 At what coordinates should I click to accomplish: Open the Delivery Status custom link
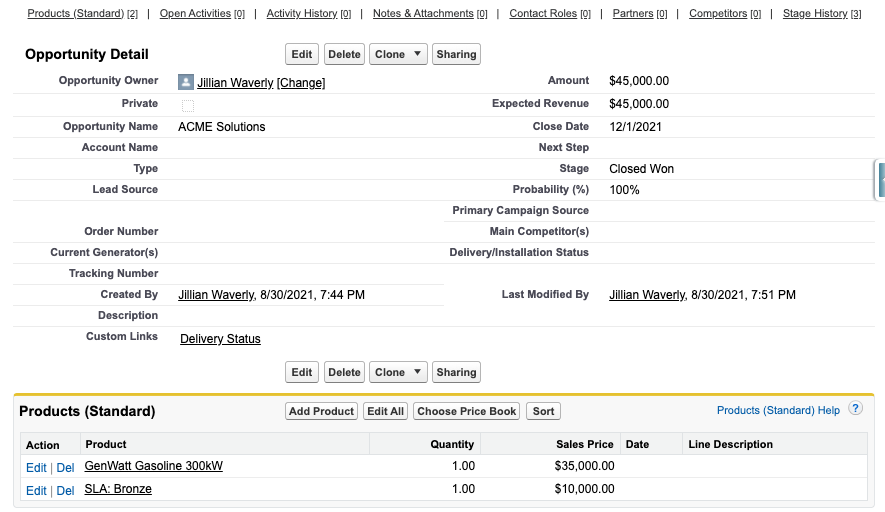pos(220,339)
